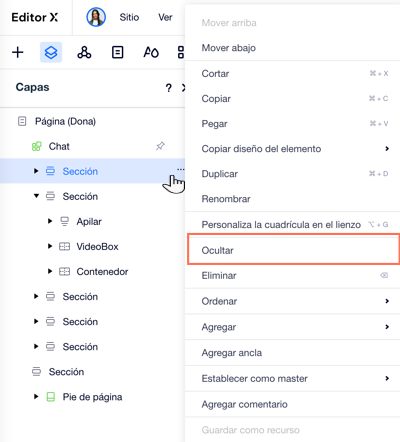Open the Masters icon in toolbar
The height and width of the screenshot is (442, 400).
(84, 52)
